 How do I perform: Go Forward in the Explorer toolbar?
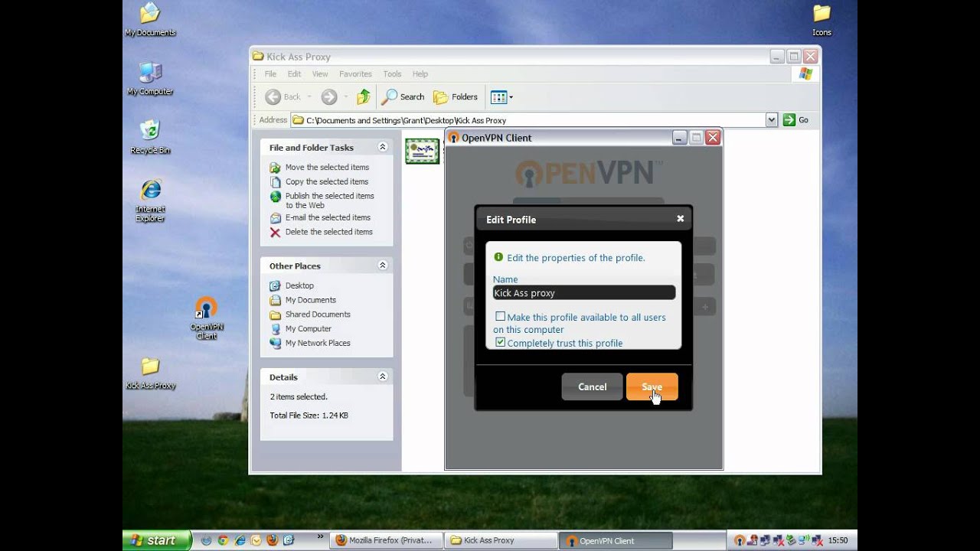(329, 97)
